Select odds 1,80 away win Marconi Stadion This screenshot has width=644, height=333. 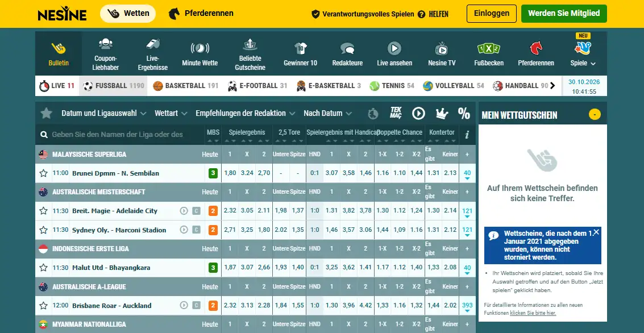(264, 230)
